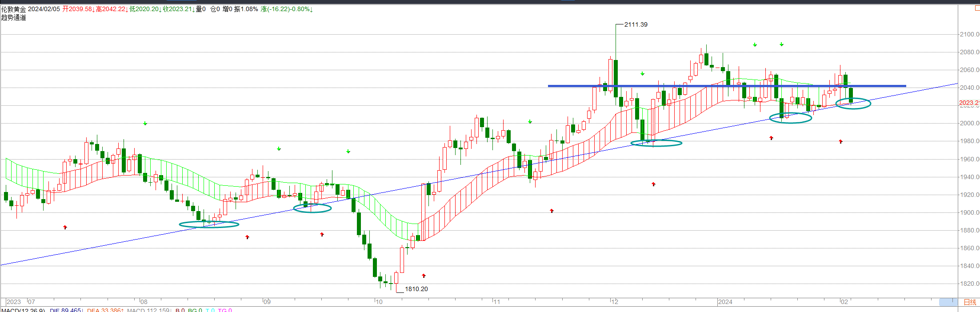
Task: Click the 日线 period label
Action: [970, 302]
